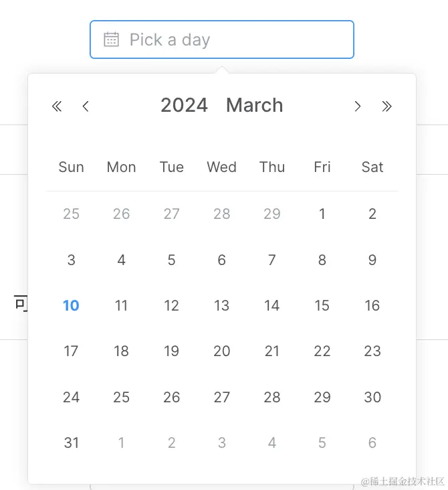
Task: Go to next month using right arrow
Action: (358, 106)
